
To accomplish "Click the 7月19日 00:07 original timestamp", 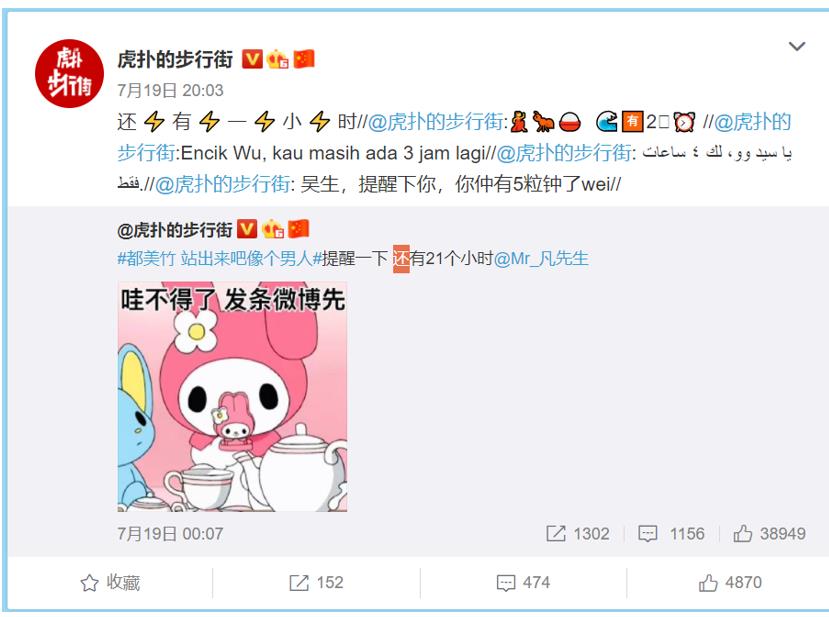I will coord(170,533).
